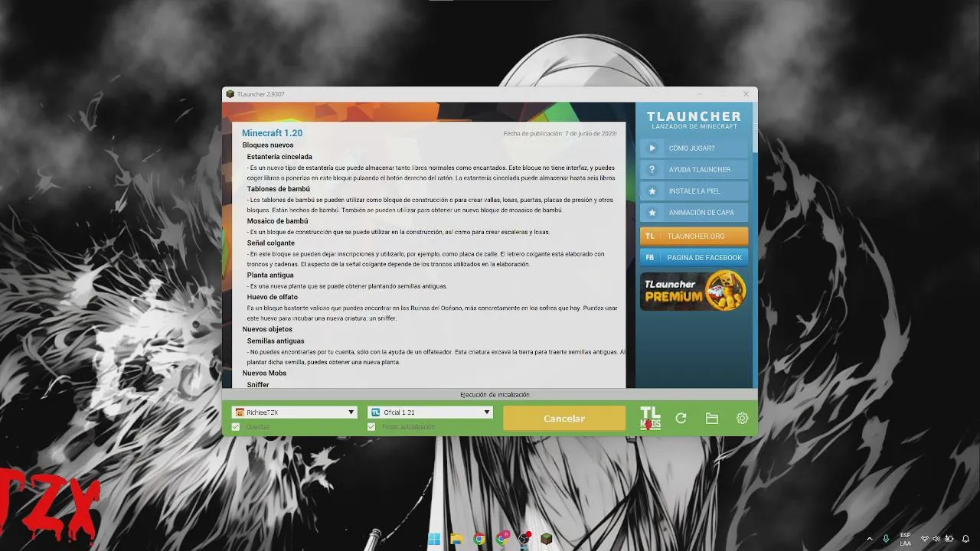Click star icon beside ANIMACIÓN DE CAPA
Viewport: 980px width, 551px height.
[652, 213]
